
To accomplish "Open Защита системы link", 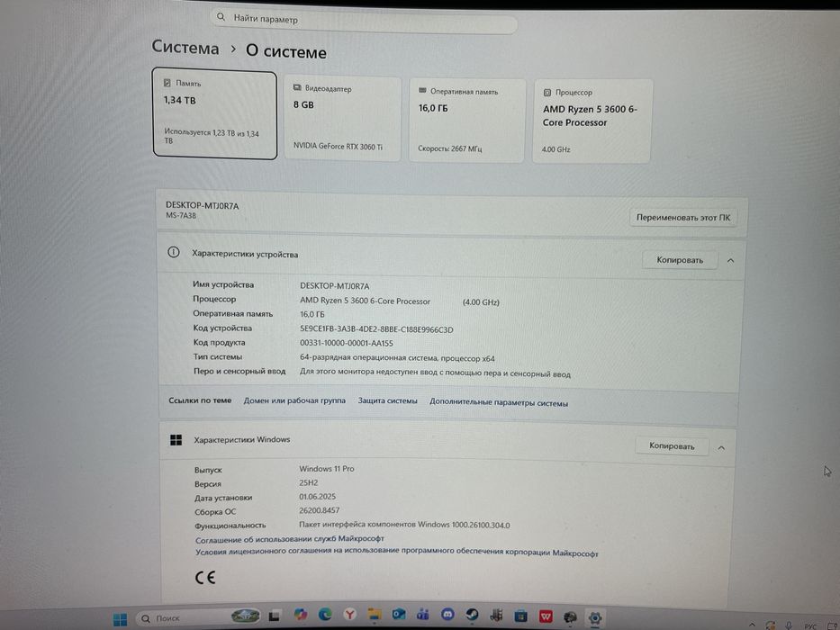I will tap(387, 400).
